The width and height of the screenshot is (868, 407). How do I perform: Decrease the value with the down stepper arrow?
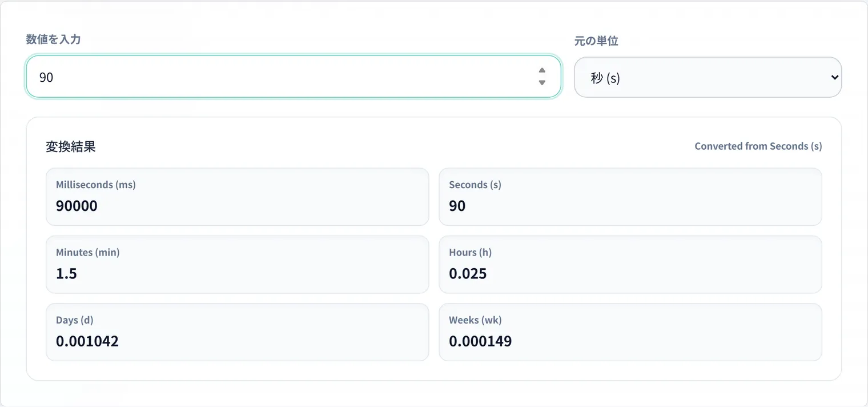coord(542,83)
